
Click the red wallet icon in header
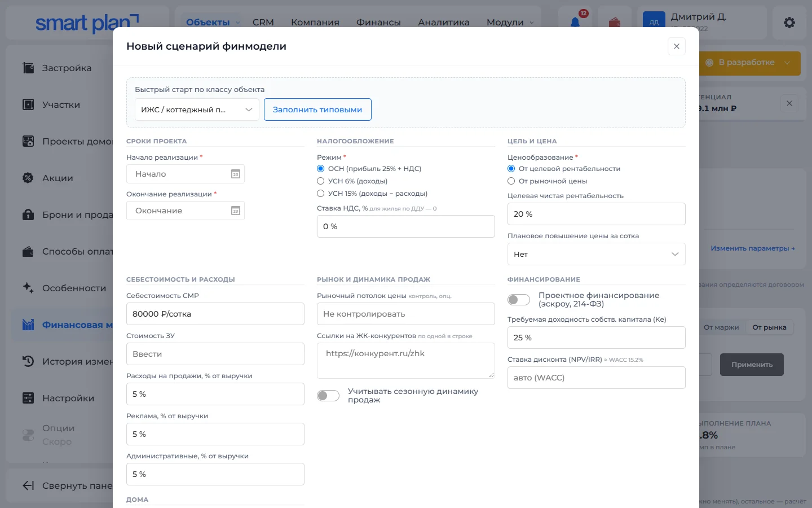click(x=615, y=23)
